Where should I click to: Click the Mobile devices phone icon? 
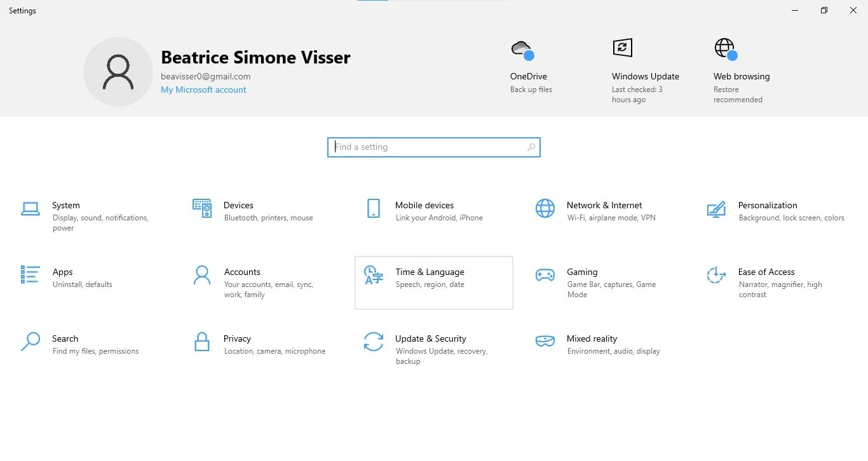[374, 208]
